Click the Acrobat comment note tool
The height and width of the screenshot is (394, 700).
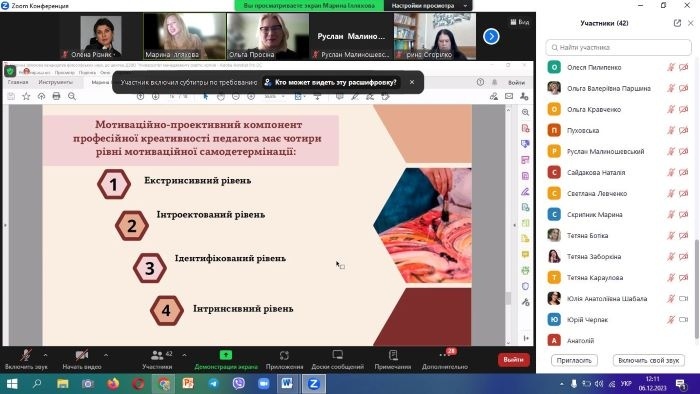tap(340, 96)
